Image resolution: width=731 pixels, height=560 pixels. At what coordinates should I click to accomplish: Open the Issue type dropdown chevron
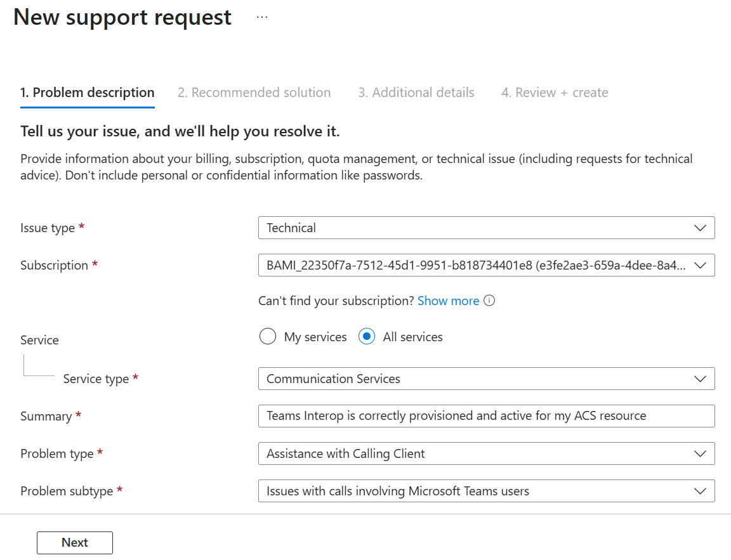tap(700, 227)
